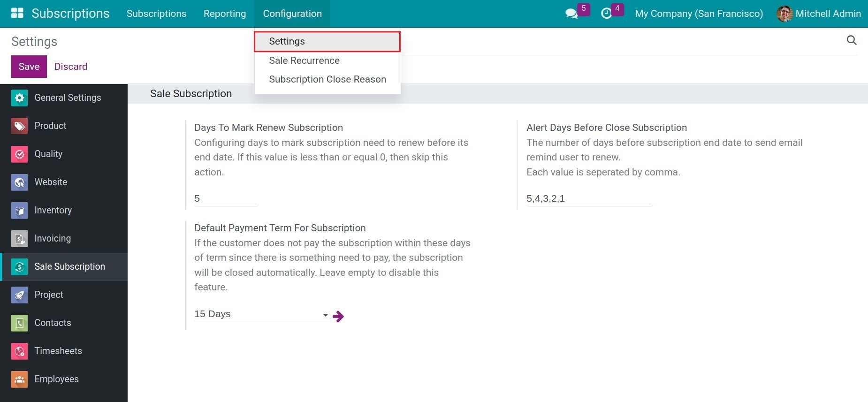The width and height of the screenshot is (868, 402).
Task: Open the Website settings globe icon
Action: [19, 182]
